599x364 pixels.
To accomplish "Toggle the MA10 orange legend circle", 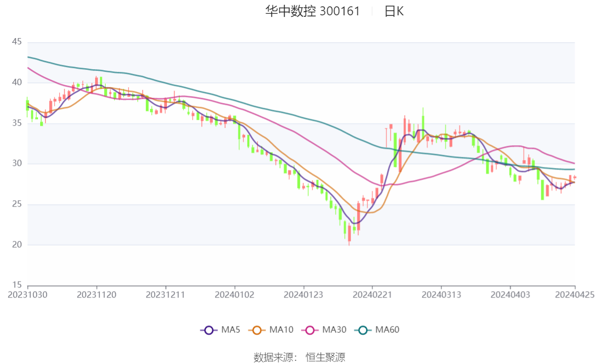I will pos(257,330).
